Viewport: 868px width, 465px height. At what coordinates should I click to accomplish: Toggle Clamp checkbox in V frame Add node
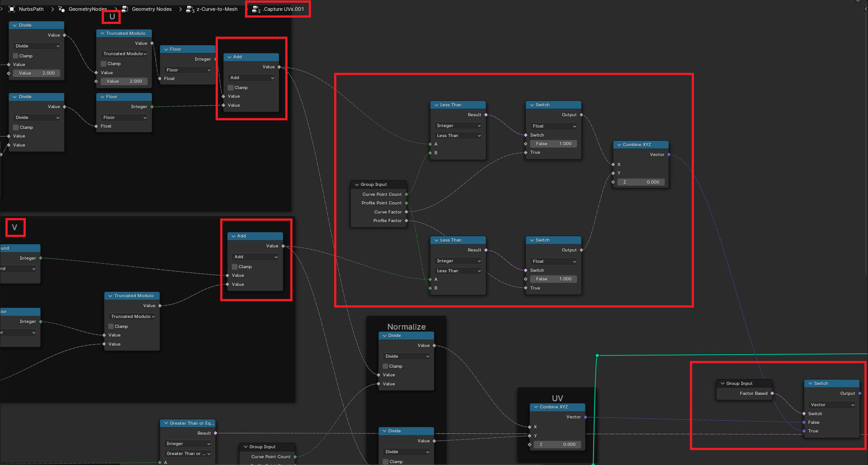[235, 267]
